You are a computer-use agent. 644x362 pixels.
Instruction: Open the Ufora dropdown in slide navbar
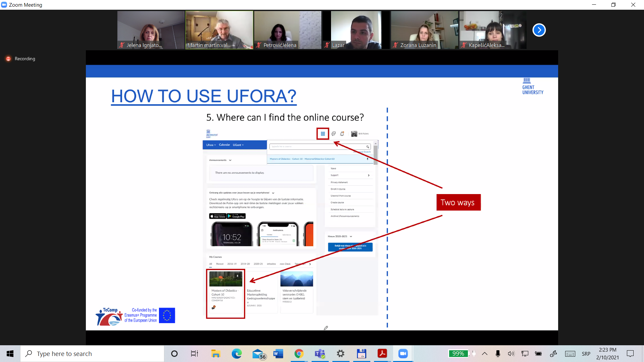[211, 145]
